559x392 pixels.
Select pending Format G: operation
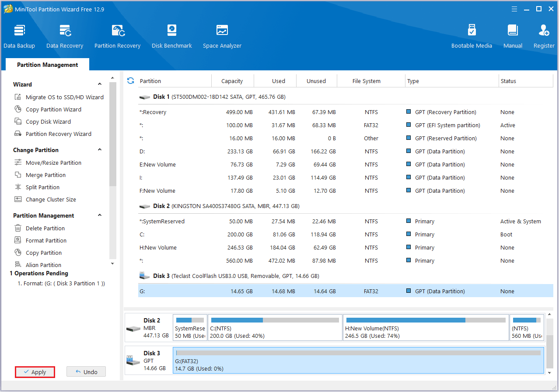(x=61, y=283)
